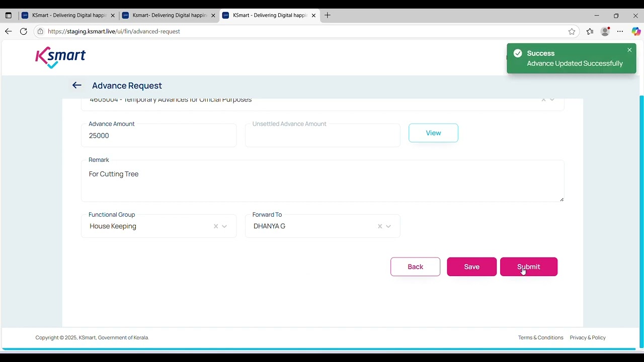Clear the Functional Group selection
The height and width of the screenshot is (362, 644).
point(216,226)
